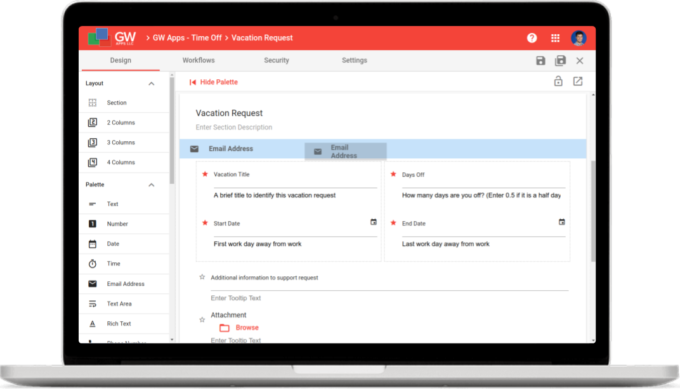Pick the Text field palette icon
The width and height of the screenshot is (680, 389).
point(92,204)
